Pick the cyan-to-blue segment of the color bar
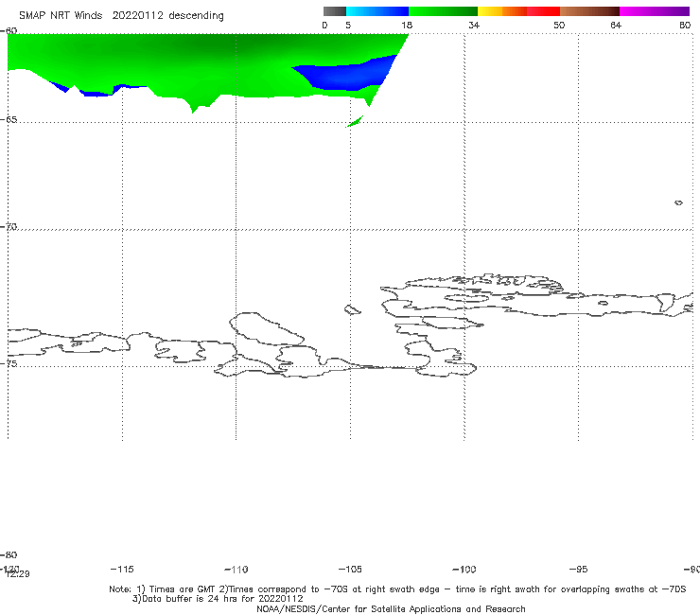The image size is (700, 615). click(377, 11)
